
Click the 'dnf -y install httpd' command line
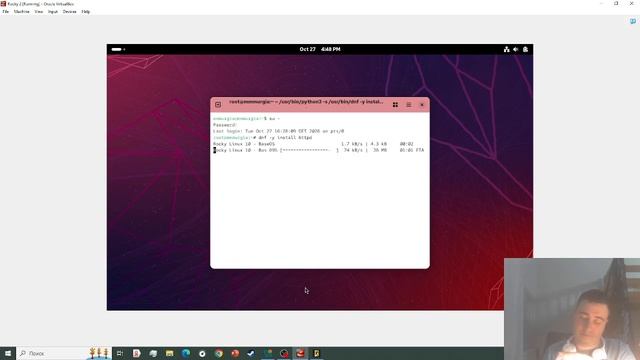point(262,138)
